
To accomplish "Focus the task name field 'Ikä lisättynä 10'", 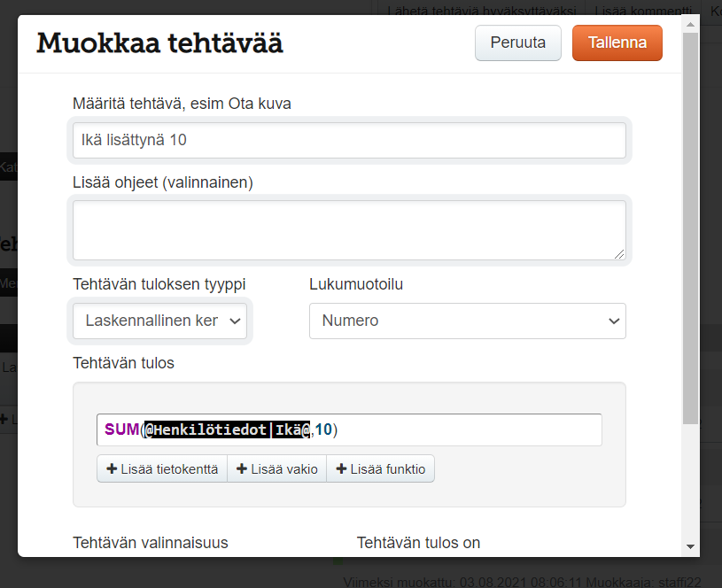I will pos(349,140).
